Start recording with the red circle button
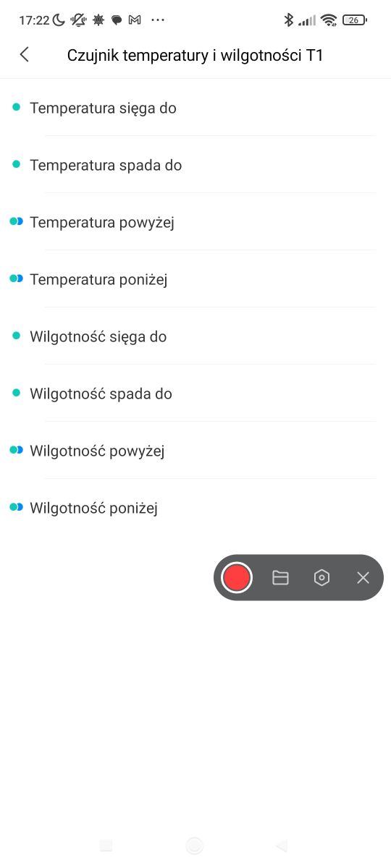This screenshot has height=868, width=391. point(236,577)
